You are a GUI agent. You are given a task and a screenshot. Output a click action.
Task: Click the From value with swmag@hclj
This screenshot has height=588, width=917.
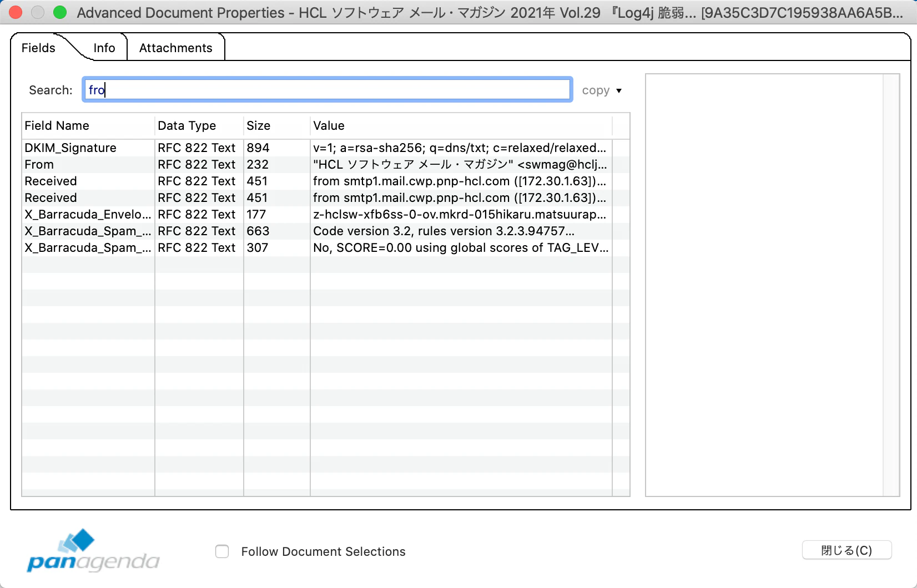(460, 165)
